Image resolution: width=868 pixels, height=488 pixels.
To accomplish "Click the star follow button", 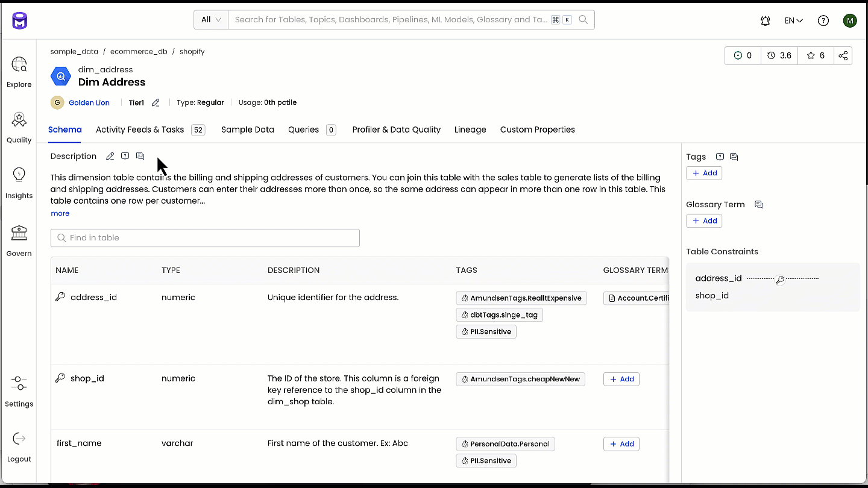I will (x=816, y=55).
